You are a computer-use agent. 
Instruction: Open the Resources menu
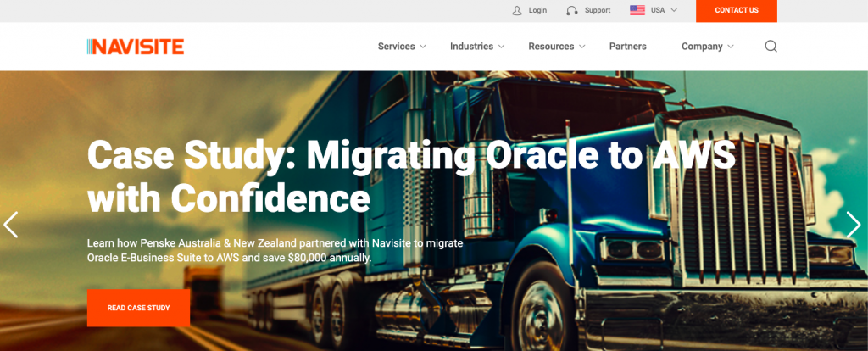point(551,47)
